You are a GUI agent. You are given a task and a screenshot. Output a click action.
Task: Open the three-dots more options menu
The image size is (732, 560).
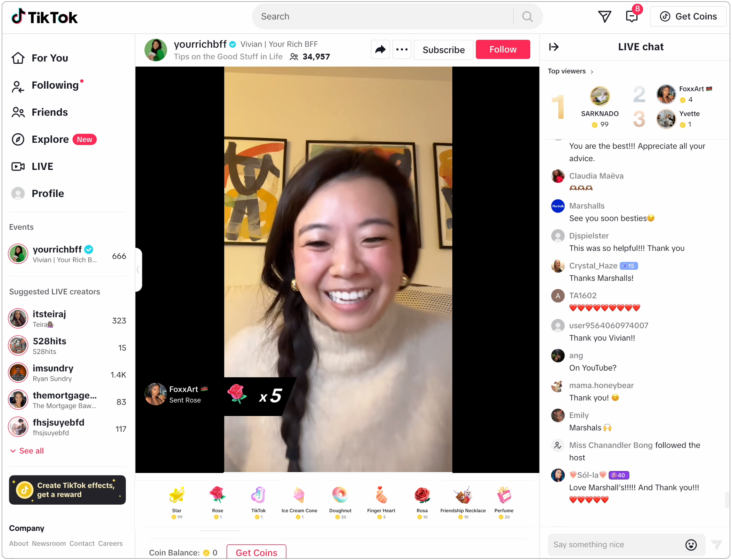402,50
